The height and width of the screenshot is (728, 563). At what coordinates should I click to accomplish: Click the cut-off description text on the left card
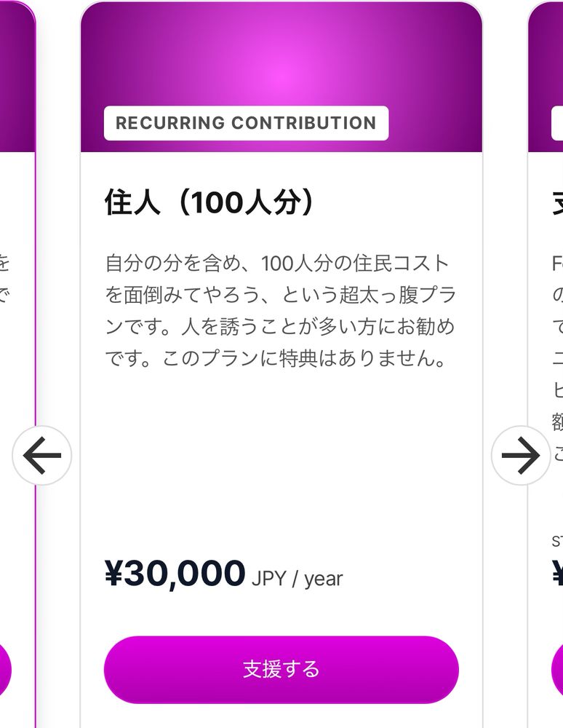4,279
